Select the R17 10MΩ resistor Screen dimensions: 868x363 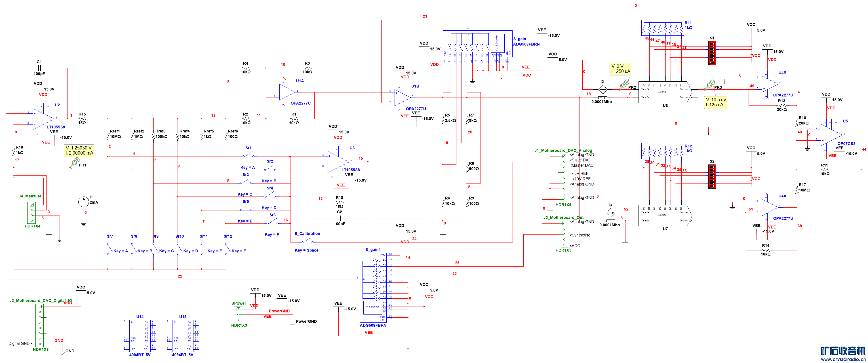click(797, 190)
